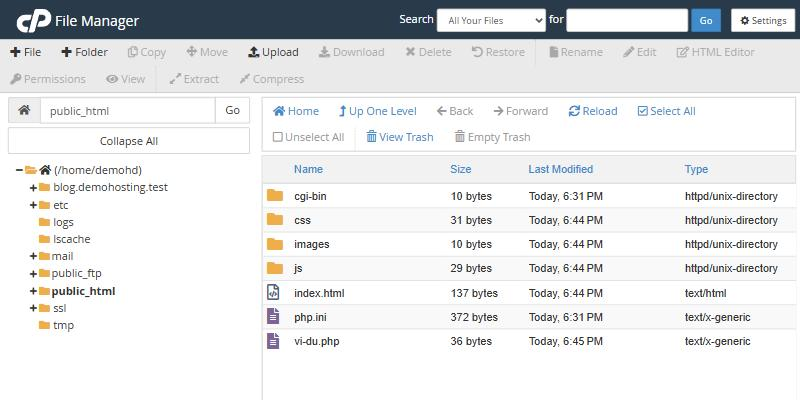Click the Download toolbar button
The image size is (800, 400).
[351, 52]
